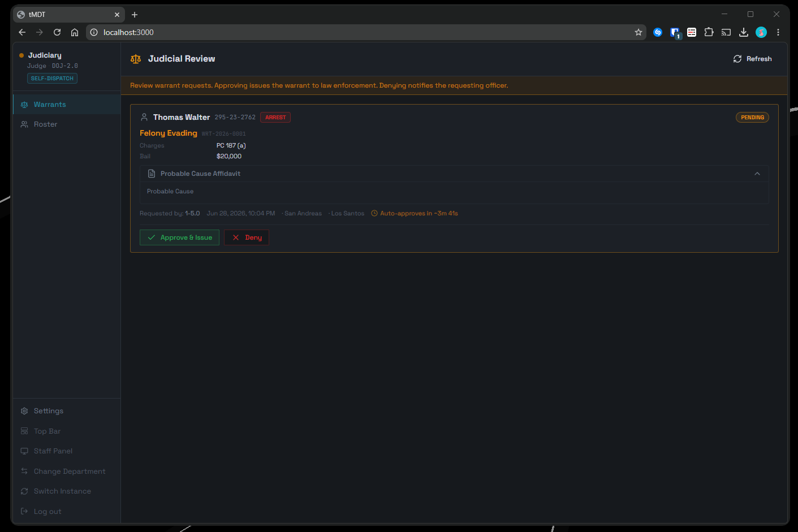Choose Change Department in sidebar
This screenshot has width=798, height=532.
[x=67, y=472]
